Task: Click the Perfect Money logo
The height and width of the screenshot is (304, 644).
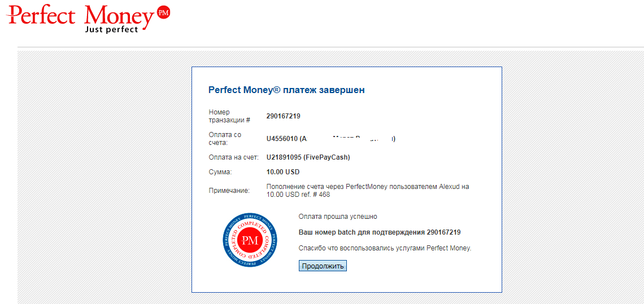Action: [x=88, y=19]
